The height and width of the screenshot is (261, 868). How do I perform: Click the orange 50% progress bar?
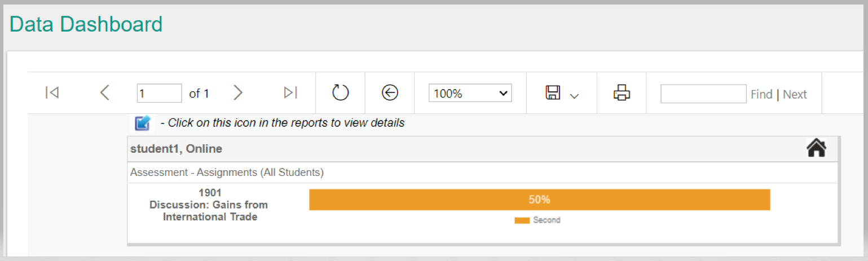coord(539,200)
